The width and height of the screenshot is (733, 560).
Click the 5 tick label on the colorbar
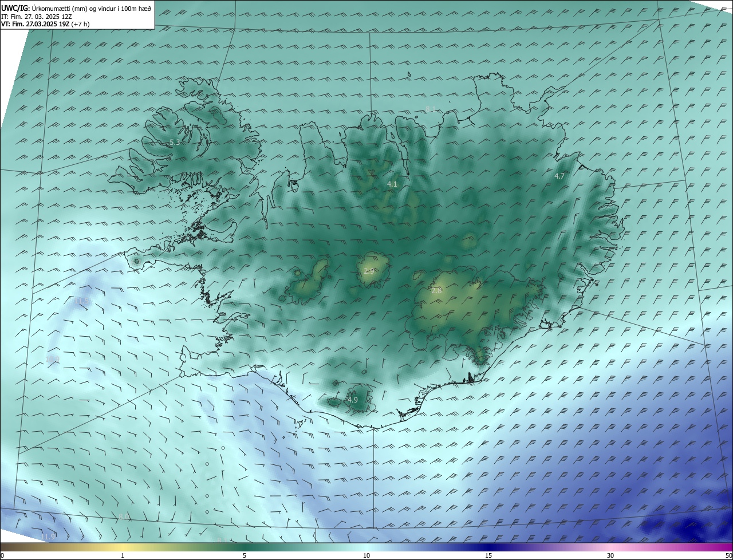point(245,555)
